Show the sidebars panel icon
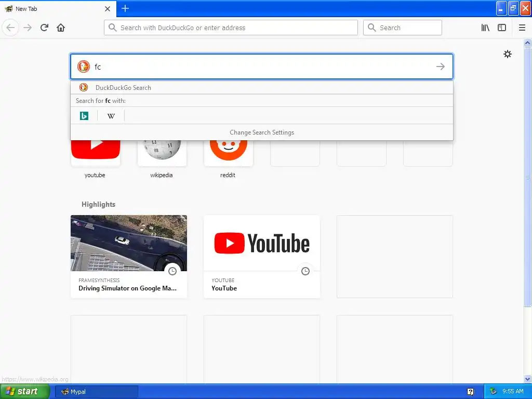The image size is (532, 399). pos(502,28)
